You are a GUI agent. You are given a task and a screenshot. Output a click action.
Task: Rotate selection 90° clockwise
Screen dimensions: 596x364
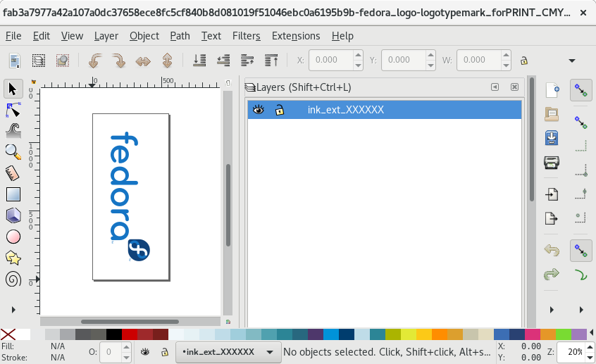pos(118,61)
